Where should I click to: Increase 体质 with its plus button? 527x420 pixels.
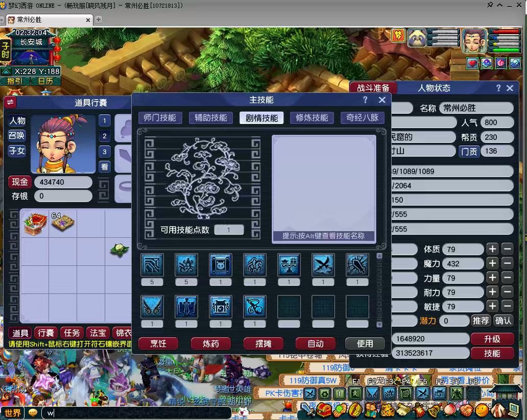point(493,250)
